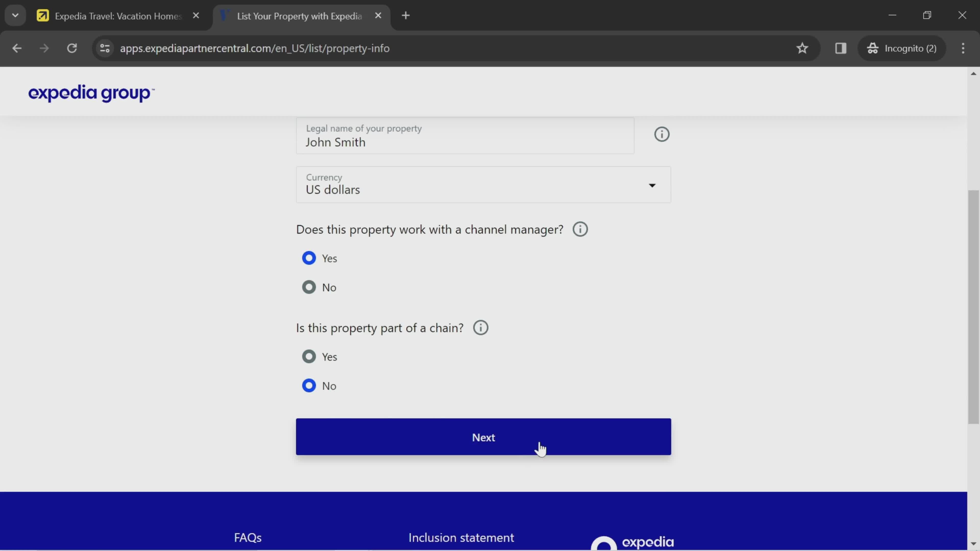
Task: Click the bookmark/favorite star icon
Action: click(802, 48)
